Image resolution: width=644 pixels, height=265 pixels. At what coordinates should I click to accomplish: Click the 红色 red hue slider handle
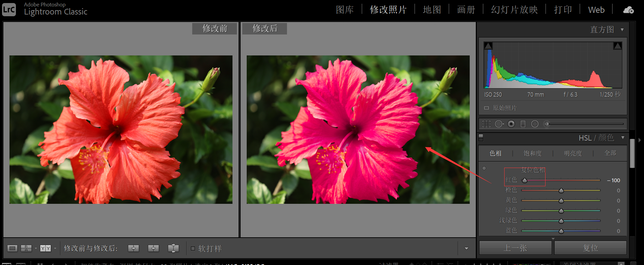pos(525,180)
